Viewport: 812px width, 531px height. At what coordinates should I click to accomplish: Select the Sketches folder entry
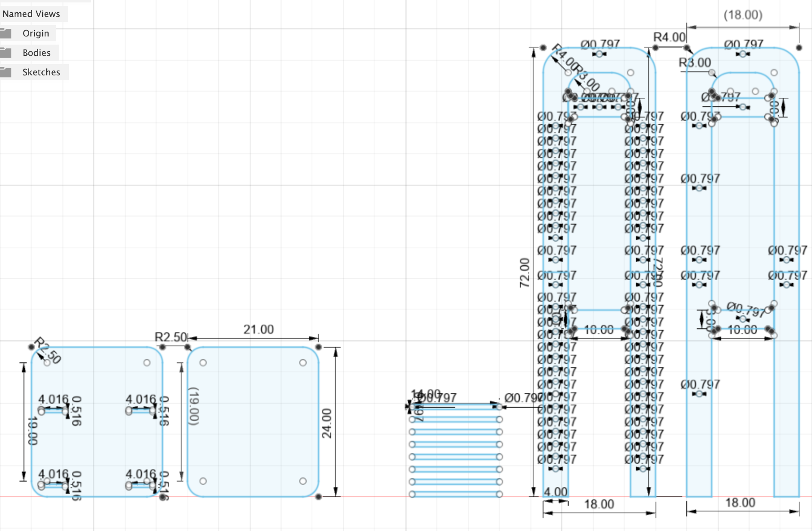tap(41, 72)
